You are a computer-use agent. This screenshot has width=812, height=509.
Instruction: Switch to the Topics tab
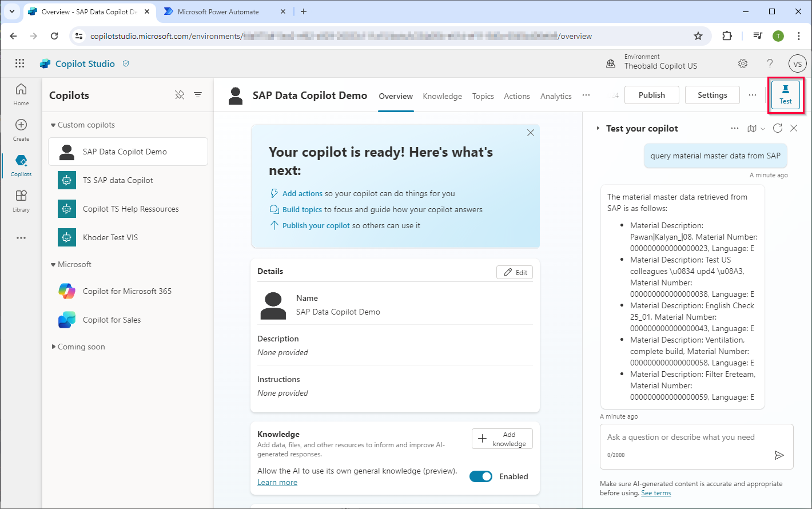(x=483, y=96)
